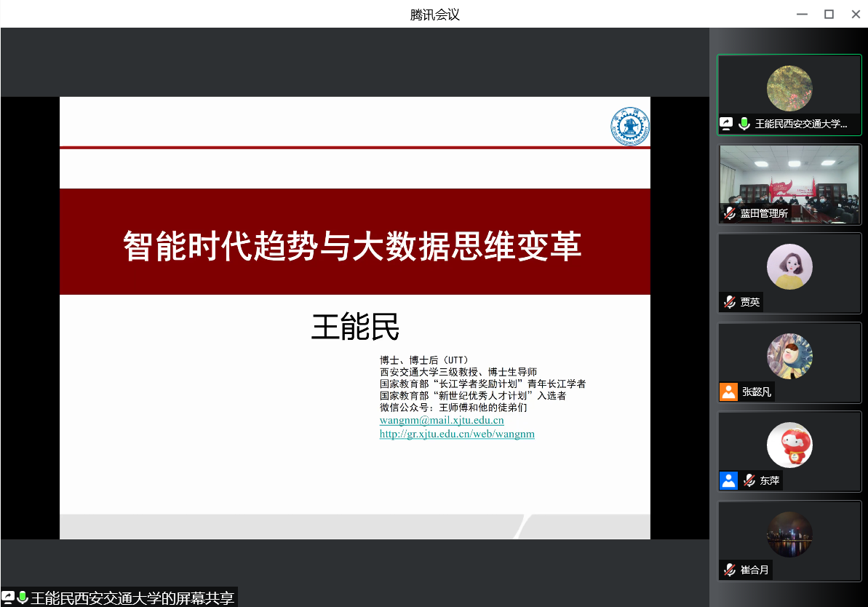The height and width of the screenshot is (607, 868).
Task: Click the muted mic icon beside 东萍
Action: coord(749,480)
